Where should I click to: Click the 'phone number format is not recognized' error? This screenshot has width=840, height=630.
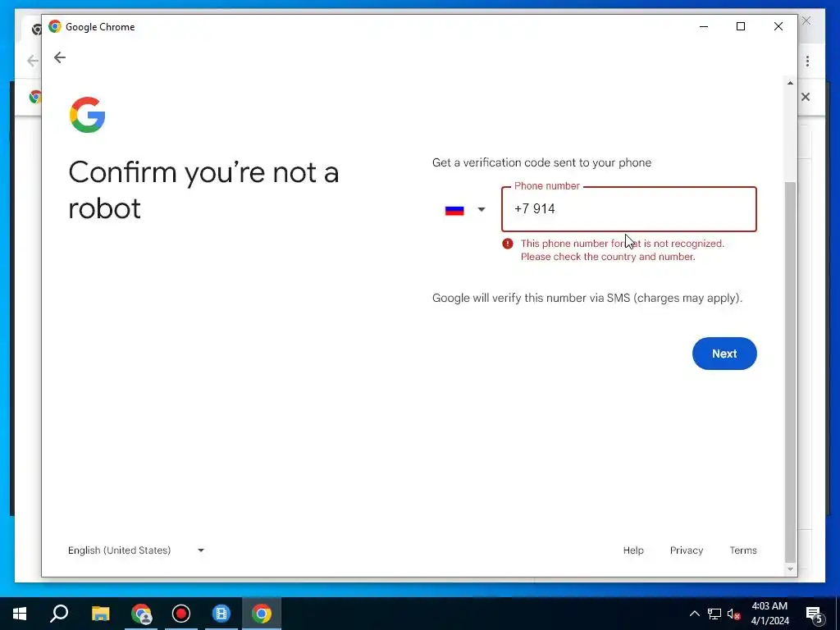tap(622, 249)
